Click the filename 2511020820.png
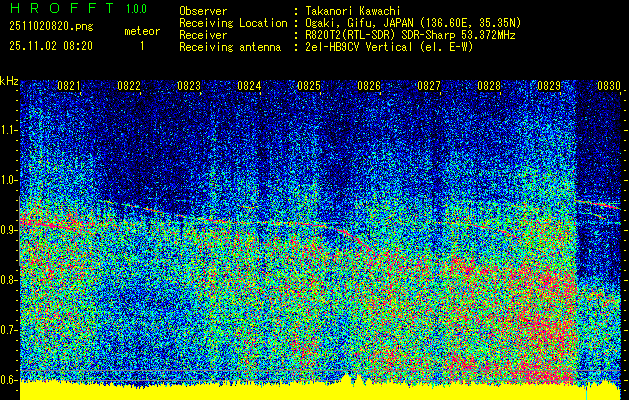 (x=51, y=27)
